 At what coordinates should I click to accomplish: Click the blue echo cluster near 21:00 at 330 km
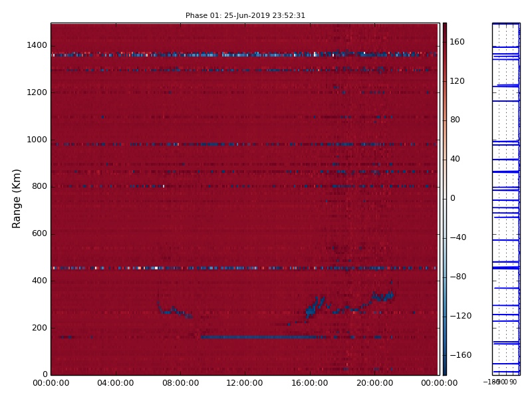coord(384,296)
